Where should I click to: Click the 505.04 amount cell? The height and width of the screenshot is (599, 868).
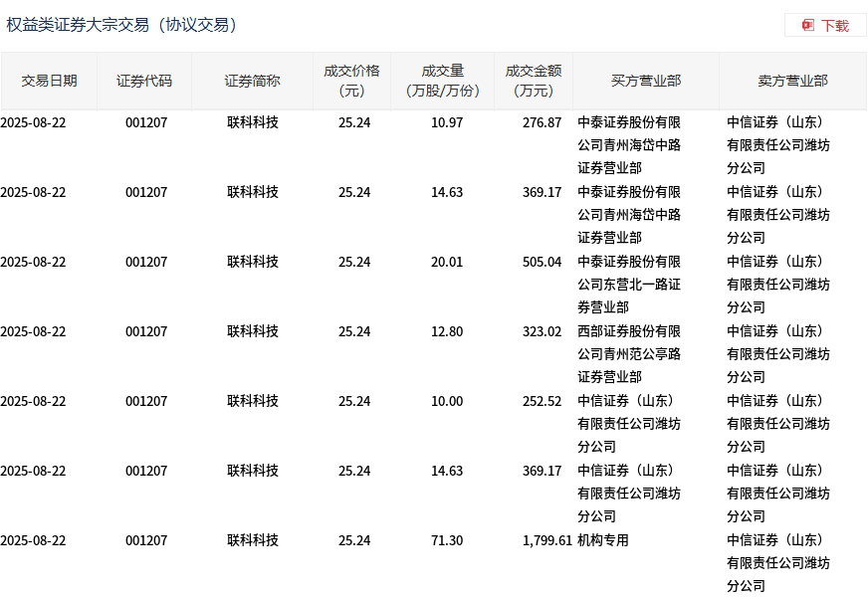[542, 262]
